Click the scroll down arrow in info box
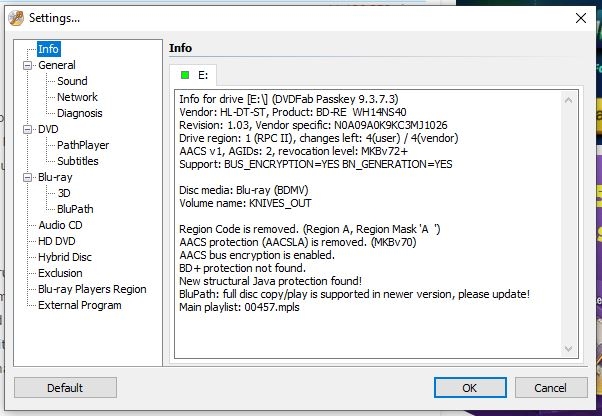 (x=568, y=349)
